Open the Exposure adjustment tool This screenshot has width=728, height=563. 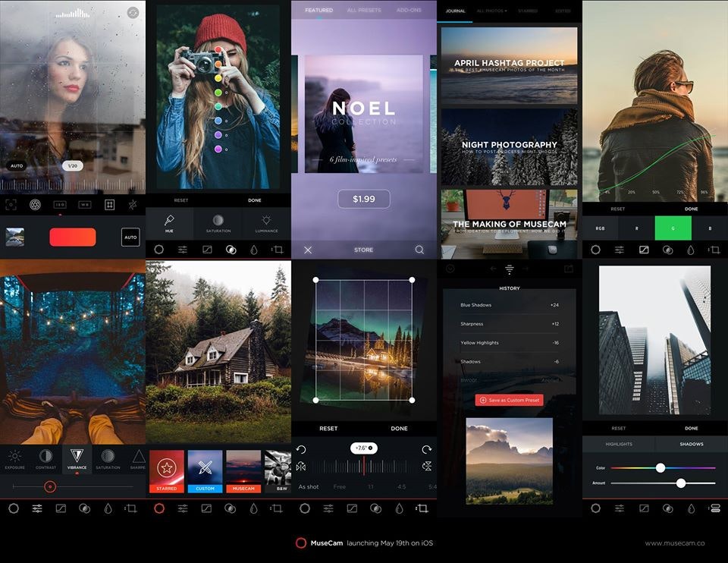[x=14, y=458]
